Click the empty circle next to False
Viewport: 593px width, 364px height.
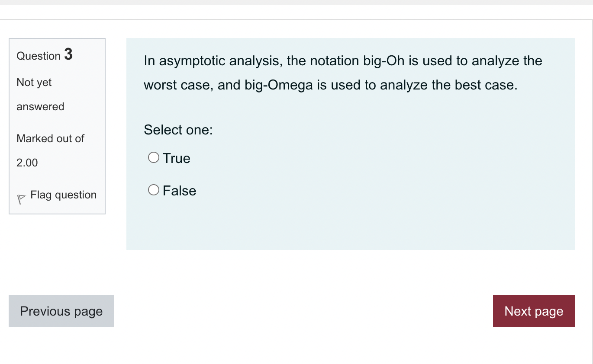[153, 190]
